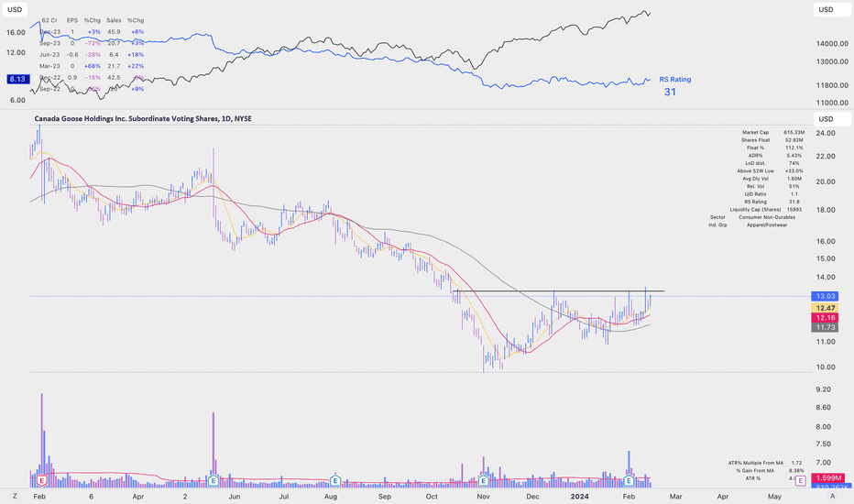Image resolution: width=854 pixels, height=504 pixels.
Task: Click the 24.00 price axis label
Action: pyautogui.click(x=825, y=133)
